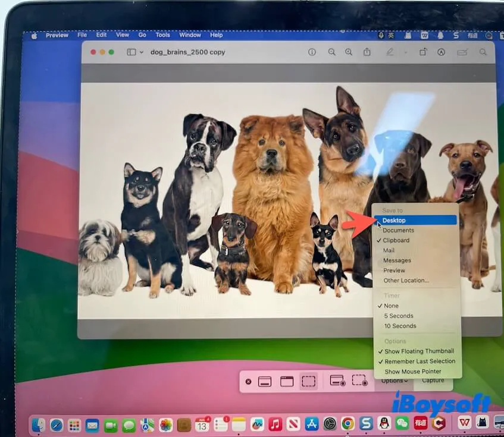This screenshot has width=504, height=437.
Task: Select Record Selected Portion icon
Action: (x=359, y=380)
